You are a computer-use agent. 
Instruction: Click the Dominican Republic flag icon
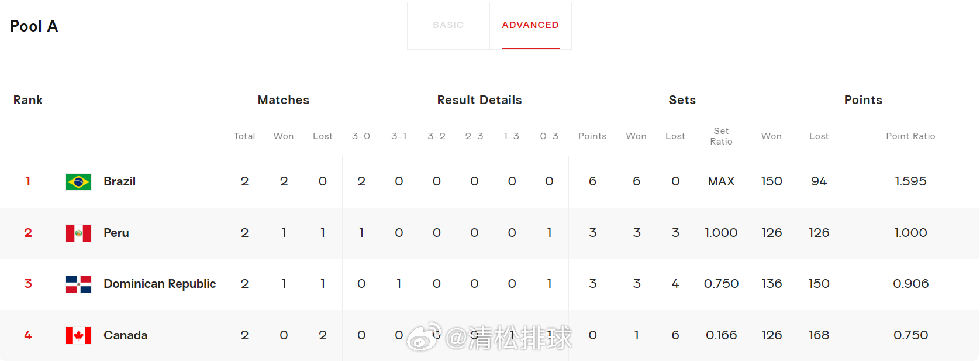point(78,284)
